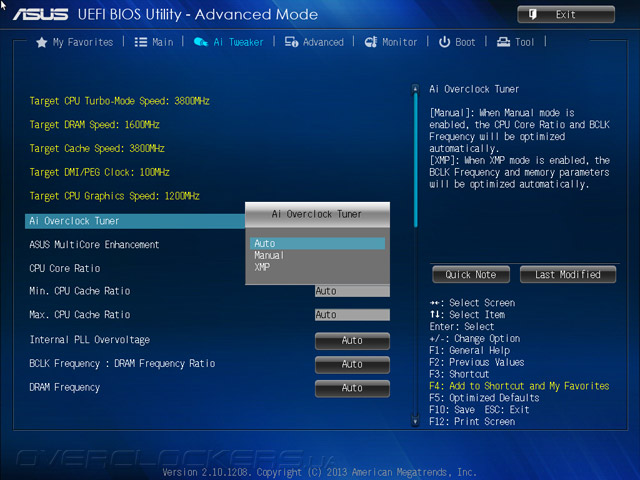The height and width of the screenshot is (480, 640).
Task: Show Last Modified settings
Action: 567,274
